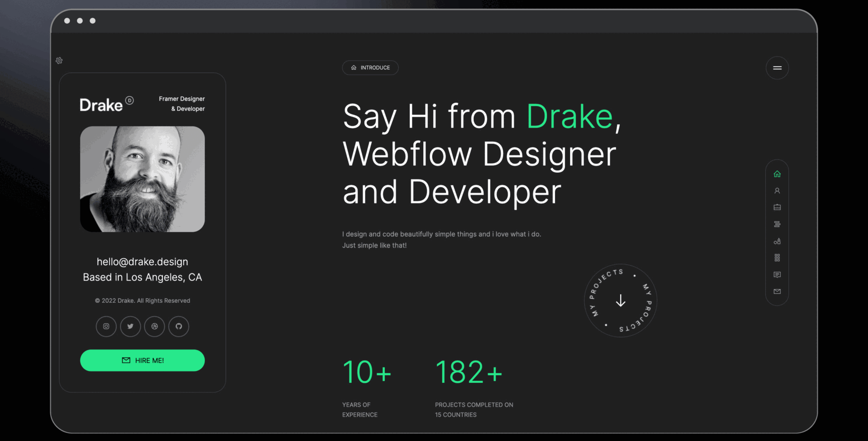Click the circular My Projects down arrow

coord(620,301)
